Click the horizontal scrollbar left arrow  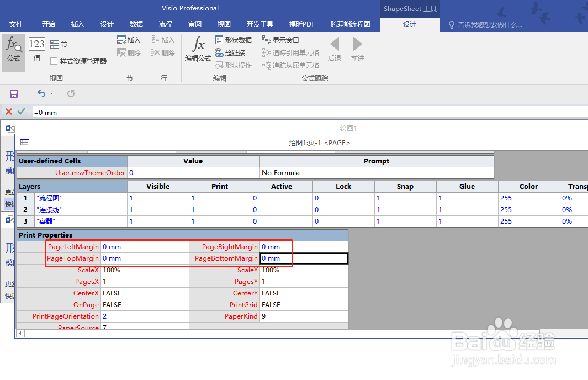(x=20, y=333)
